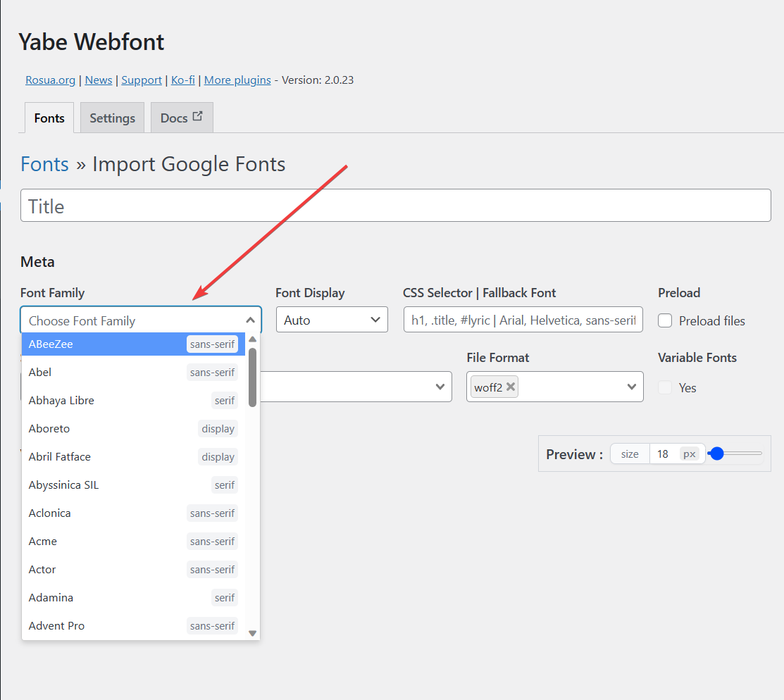Adjust the Preview size slider handle
The height and width of the screenshot is (700, 784).
[x=716, y=454]
